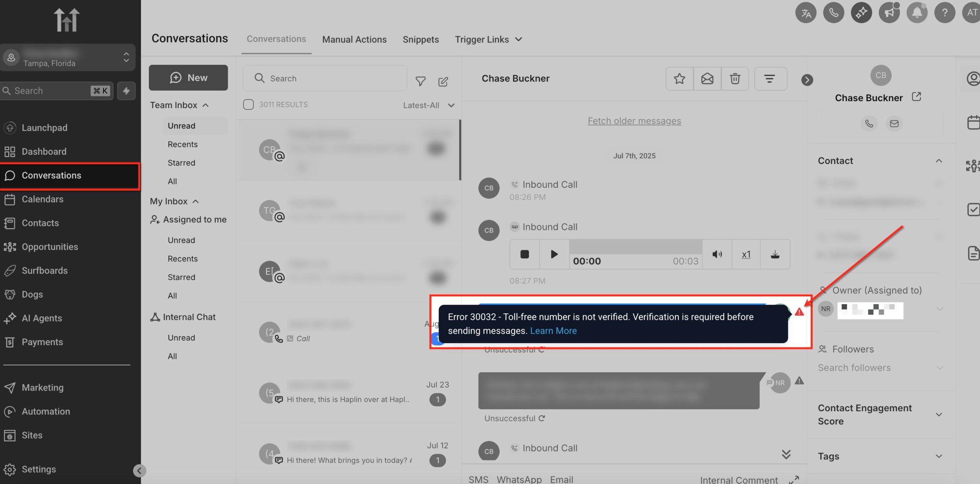Delete the Chase Buckner conversation via trash icon
The image size is (980, 484).
(x=735, y=78)
